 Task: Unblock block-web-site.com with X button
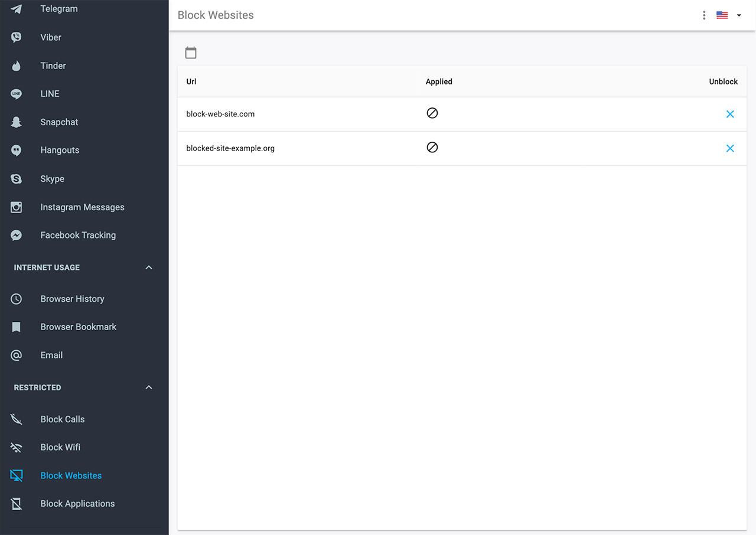[730, 114]
